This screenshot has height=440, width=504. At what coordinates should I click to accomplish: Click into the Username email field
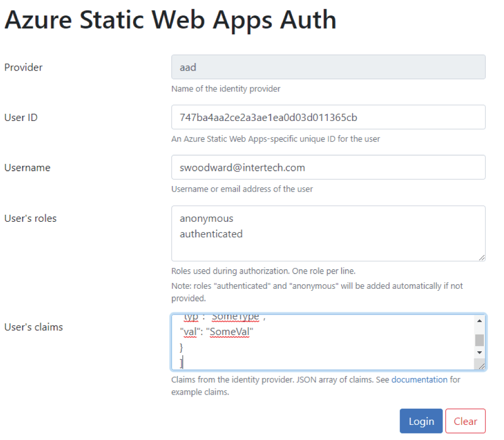pos(328,167)
